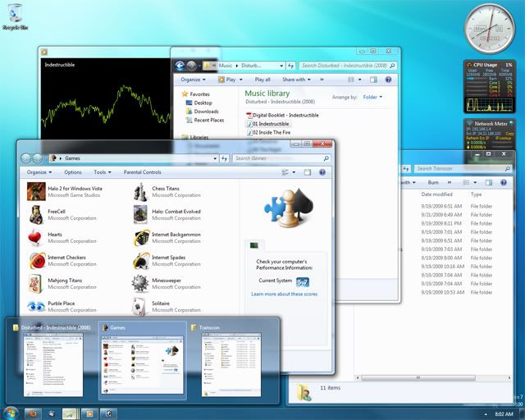525x420 pixels.
Task: Click Options in the Games toolbar
Action: 73,172
